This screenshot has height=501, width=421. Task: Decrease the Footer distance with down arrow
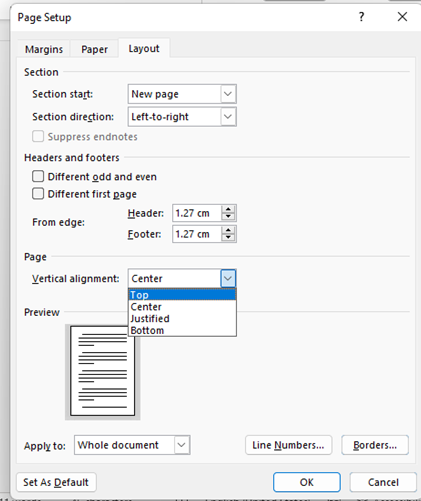click(228, 238)
